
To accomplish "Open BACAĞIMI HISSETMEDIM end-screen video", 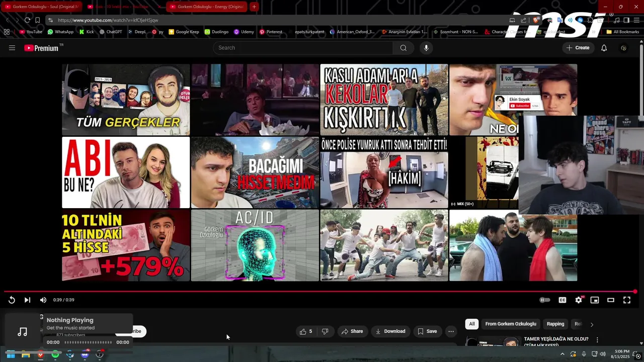I will 255,172.
